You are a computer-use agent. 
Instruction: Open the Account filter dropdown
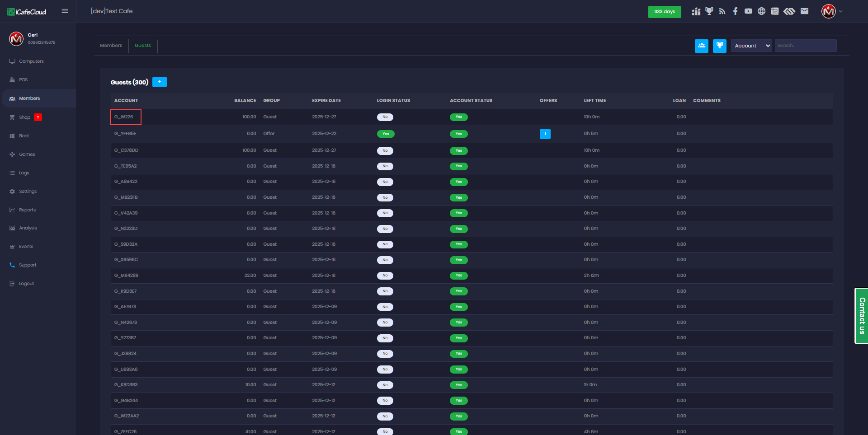click(x=751, y=46)
